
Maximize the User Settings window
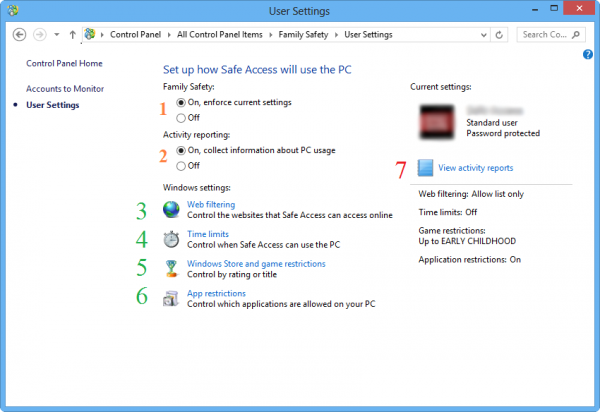coord(554,8)
